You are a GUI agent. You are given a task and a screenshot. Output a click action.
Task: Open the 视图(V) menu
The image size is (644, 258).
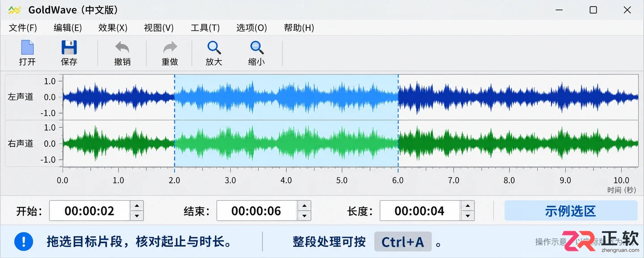159,28
